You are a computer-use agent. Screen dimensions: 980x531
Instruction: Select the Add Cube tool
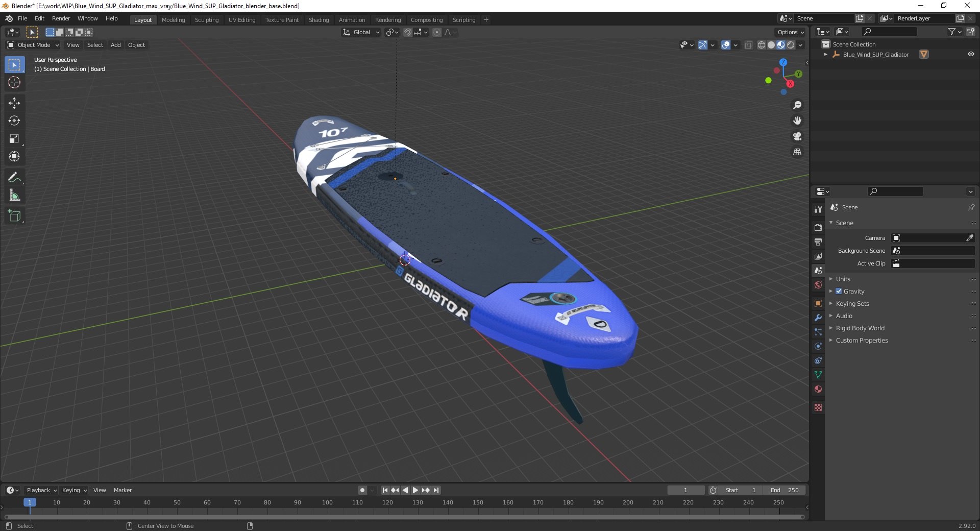(14, 215)
